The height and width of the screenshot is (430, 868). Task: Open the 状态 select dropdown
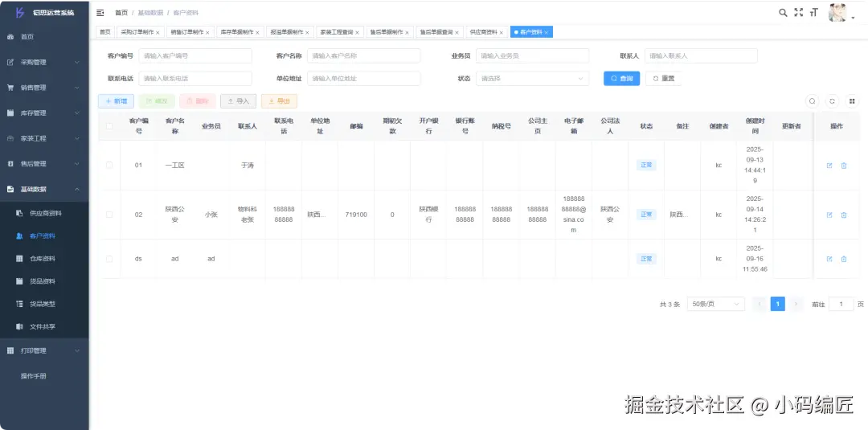[x=532, y=79]
